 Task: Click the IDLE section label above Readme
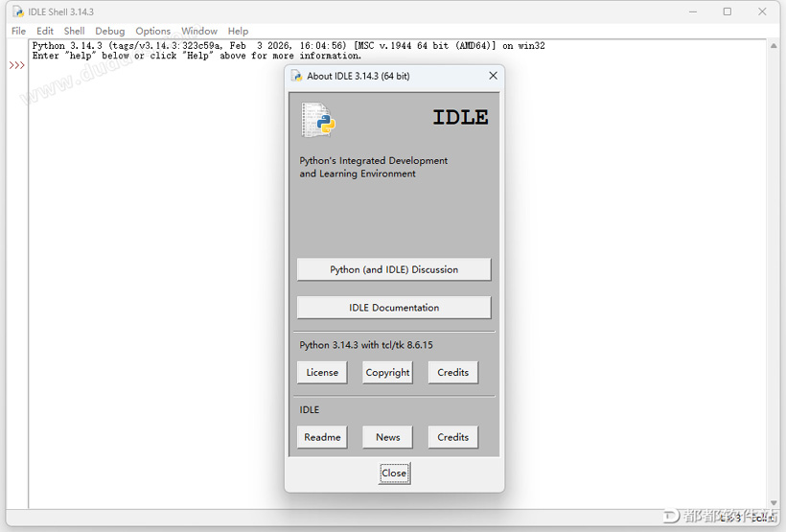pyautogui.click(x=310, y=409)
